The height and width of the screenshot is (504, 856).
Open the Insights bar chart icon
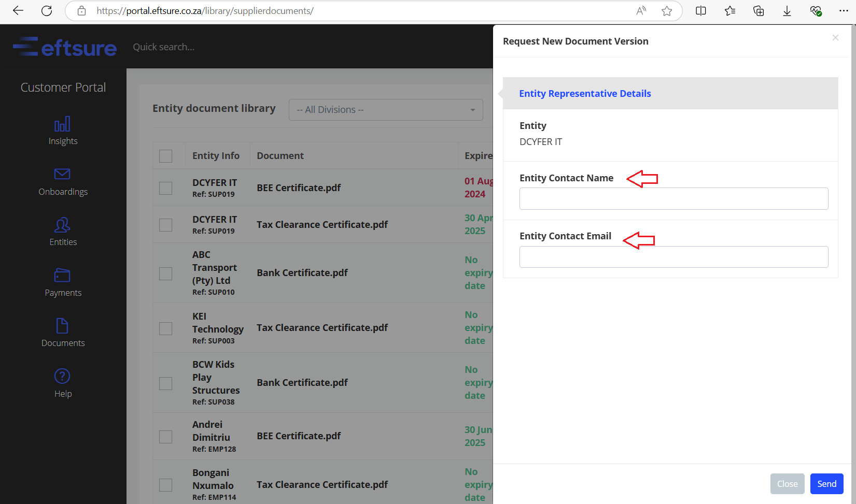pos(62,124)
